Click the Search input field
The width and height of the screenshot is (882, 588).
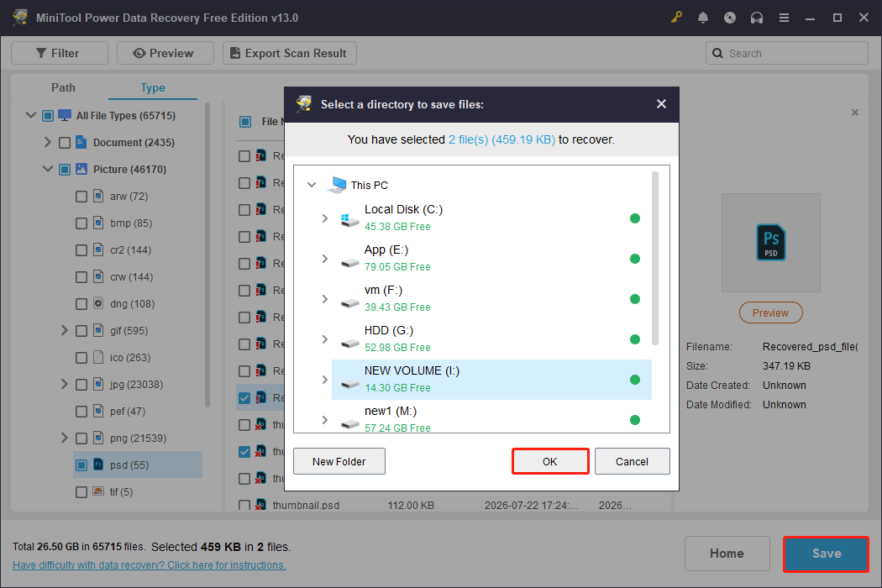click(787, 53)
